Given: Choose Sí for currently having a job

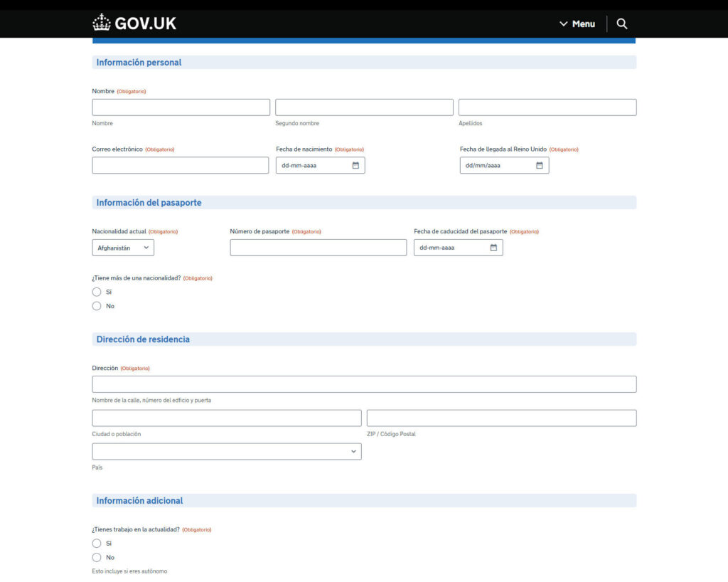Looking at the screenshot, I should point(97,543).
